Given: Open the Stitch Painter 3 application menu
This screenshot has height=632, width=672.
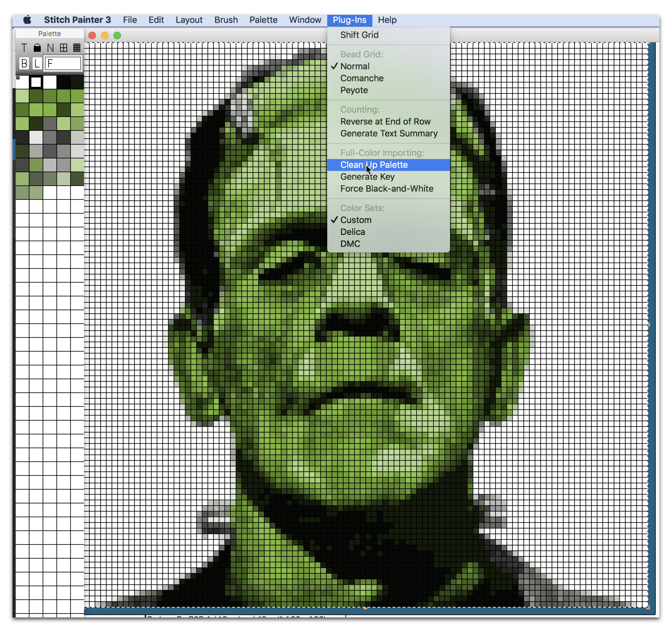Looking at the screenshot, I should click(77, 20).
